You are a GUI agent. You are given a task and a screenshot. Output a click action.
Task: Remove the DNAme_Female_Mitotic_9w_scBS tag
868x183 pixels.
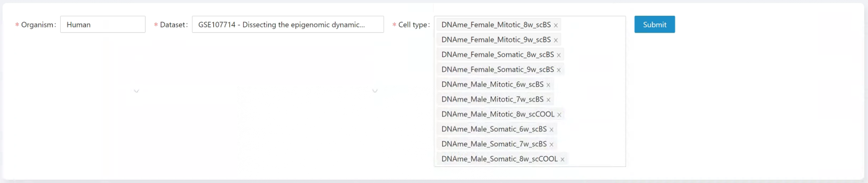point(556,40)
